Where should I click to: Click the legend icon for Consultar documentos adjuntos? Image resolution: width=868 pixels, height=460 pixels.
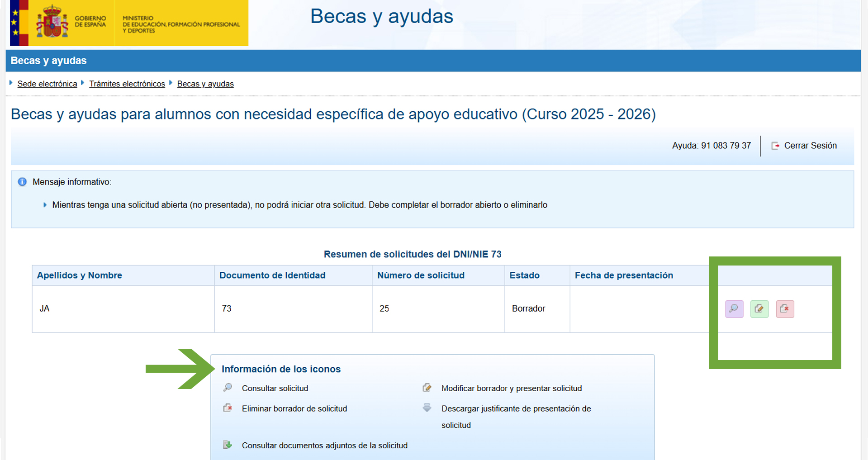pyautogui.click(x=228, y=445)
